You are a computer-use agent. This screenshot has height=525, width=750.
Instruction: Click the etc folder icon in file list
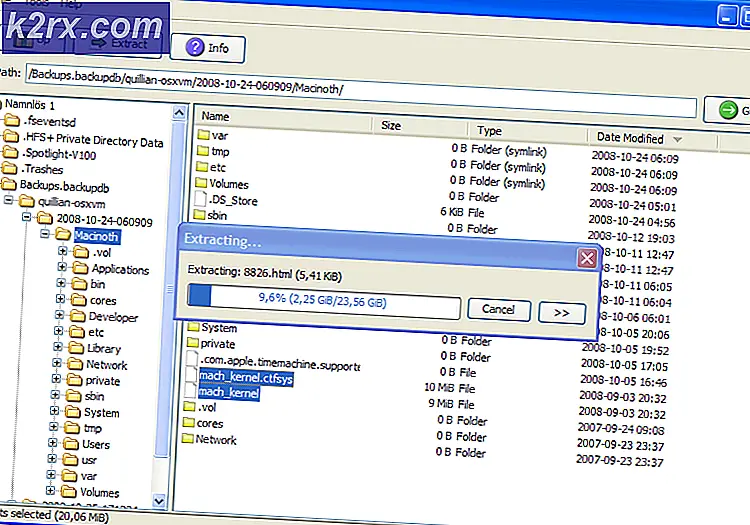pyautogui.click(x=202, y=167)
